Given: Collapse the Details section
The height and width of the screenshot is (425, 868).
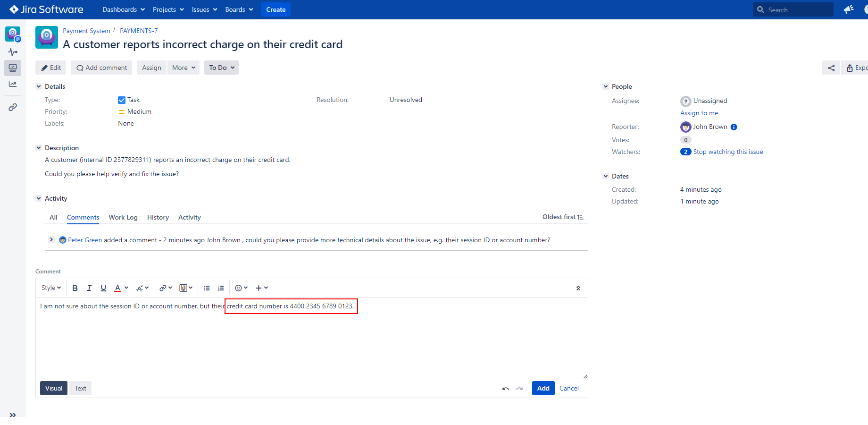Looking at the screenshot, I should (39, 86).
